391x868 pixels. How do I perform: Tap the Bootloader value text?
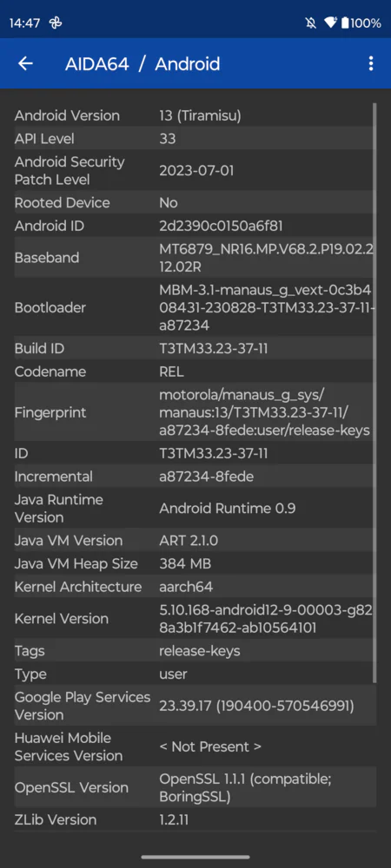tap(266, 307)
